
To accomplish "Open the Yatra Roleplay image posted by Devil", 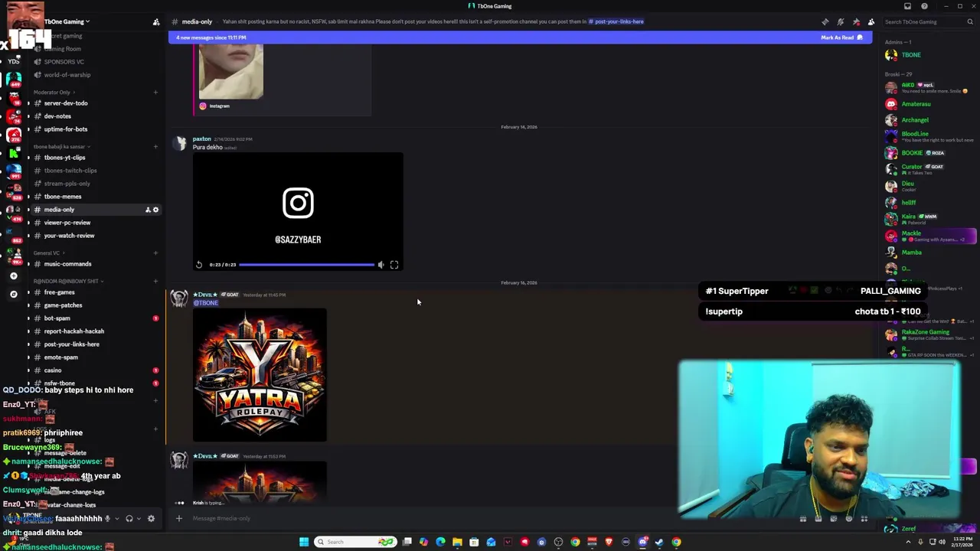I will tap(260, 375).
